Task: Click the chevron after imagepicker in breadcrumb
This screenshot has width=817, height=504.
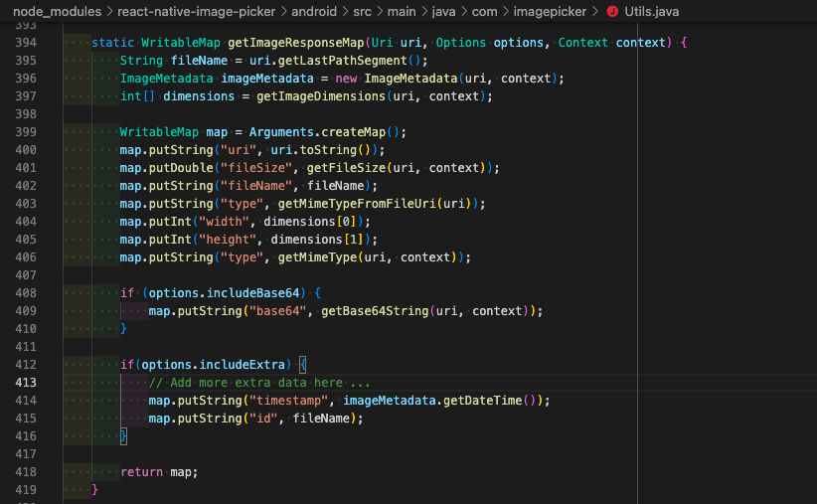Action: (594, 12)
